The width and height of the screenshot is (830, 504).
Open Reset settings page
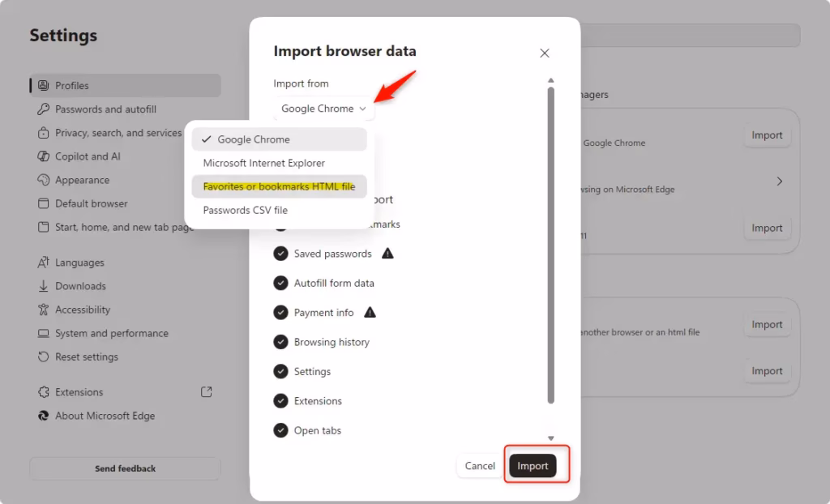click(x=126, y=357)
